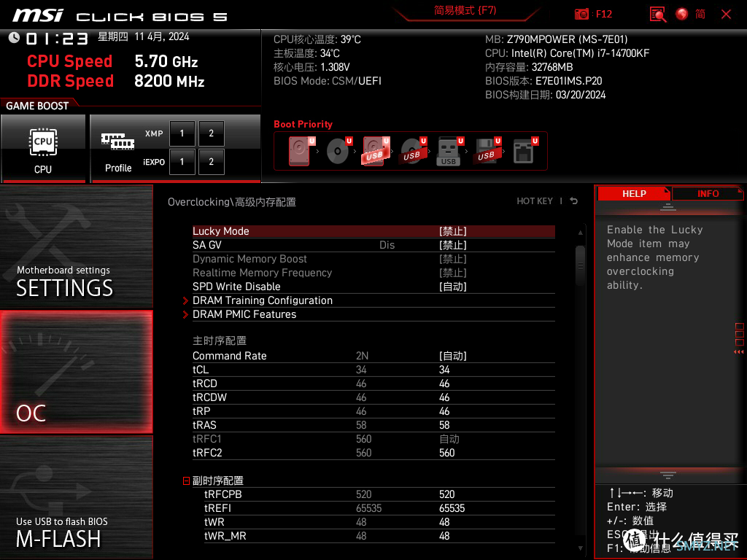Change the Command Rate setting

tap(452, 356)
